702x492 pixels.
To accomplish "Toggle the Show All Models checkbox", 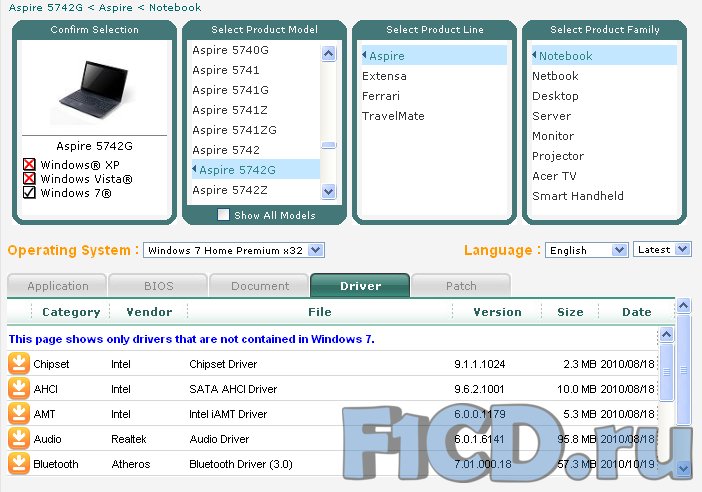I will (223, 214).
